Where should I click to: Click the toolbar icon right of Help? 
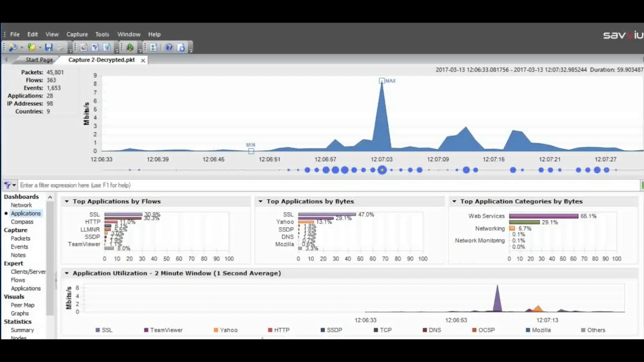pyautogui.click(x=181, y=47)
